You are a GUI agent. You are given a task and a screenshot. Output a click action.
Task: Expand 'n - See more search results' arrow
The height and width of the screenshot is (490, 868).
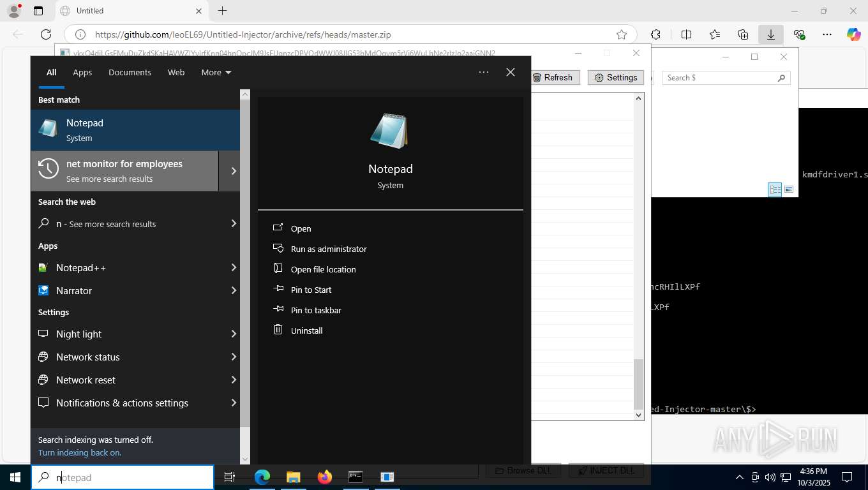click(234, 223)
